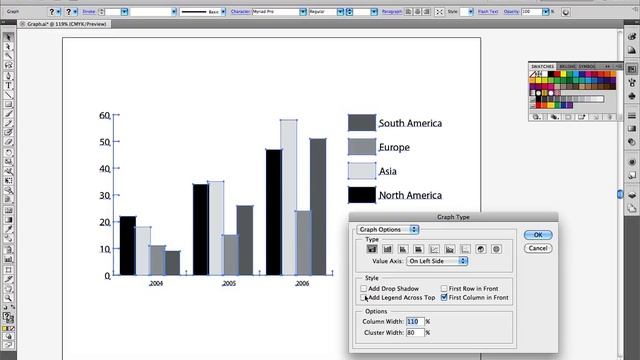Viewport: 640px width, 360px height.
Task: Select the Line Segment tool
Action: tap(8, 95)
